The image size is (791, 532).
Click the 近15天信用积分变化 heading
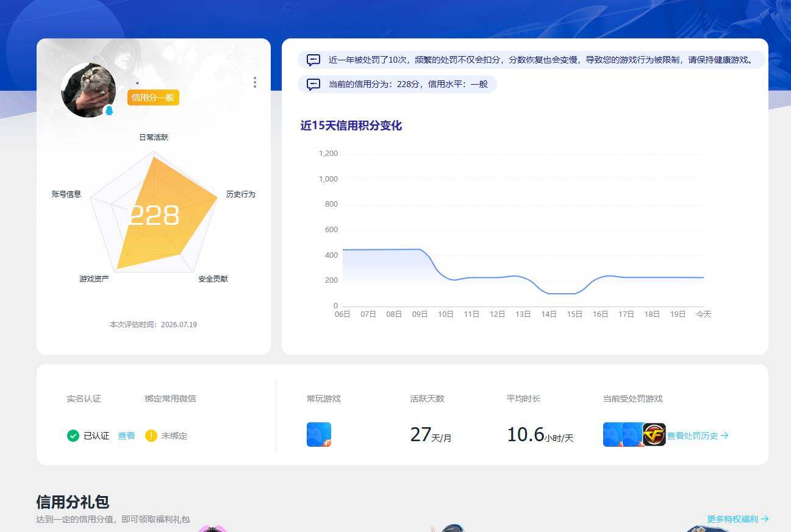point(351,126)
